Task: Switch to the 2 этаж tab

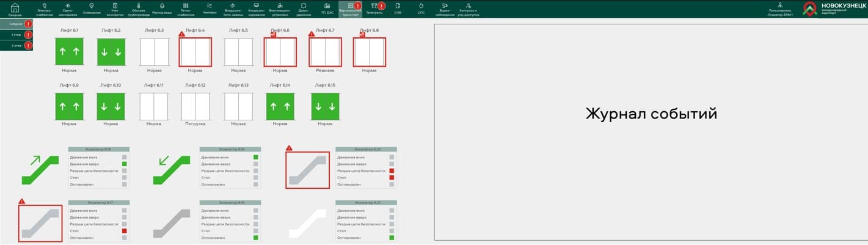Action: 16,45
